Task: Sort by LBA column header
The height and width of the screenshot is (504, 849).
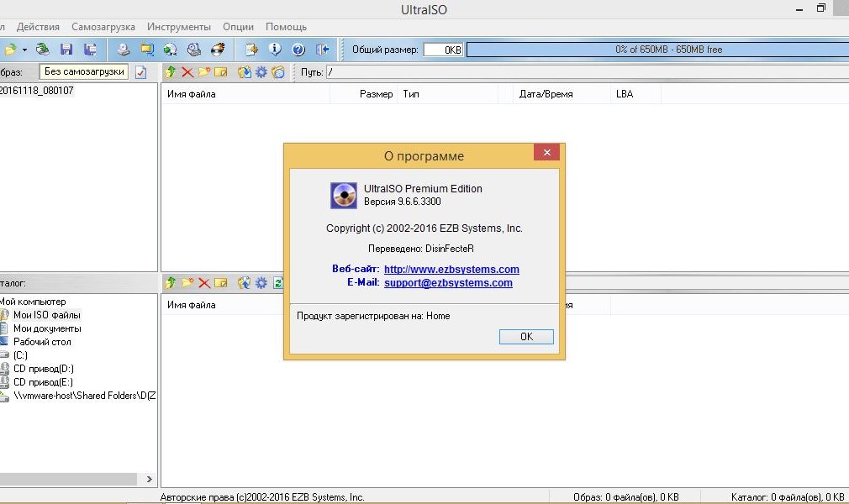Action: (x=635, y=93)
